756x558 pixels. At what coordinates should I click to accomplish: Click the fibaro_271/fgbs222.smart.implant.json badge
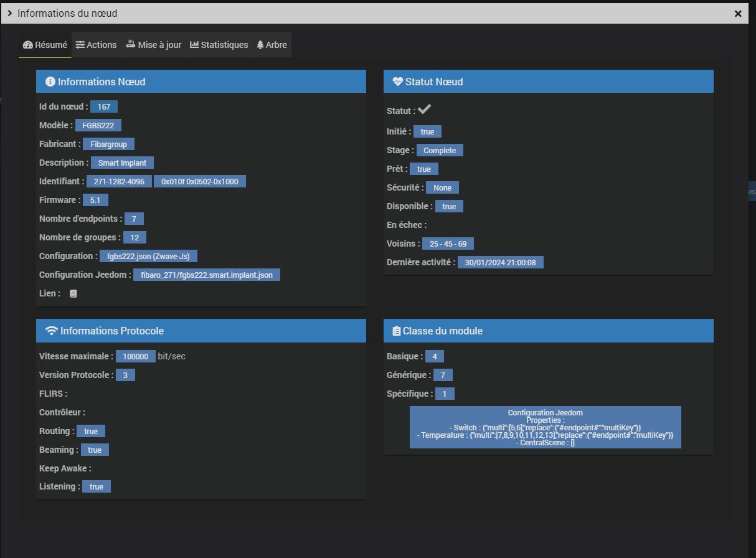[206, 275]
